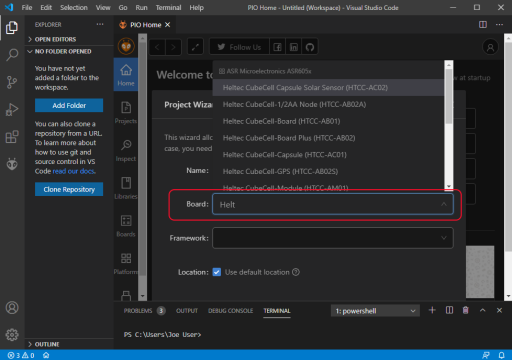Open PlatformIO alien icon in activity bar
This screenshot has height=360, width=512.
pyautogui.click(x=12, y=164)
